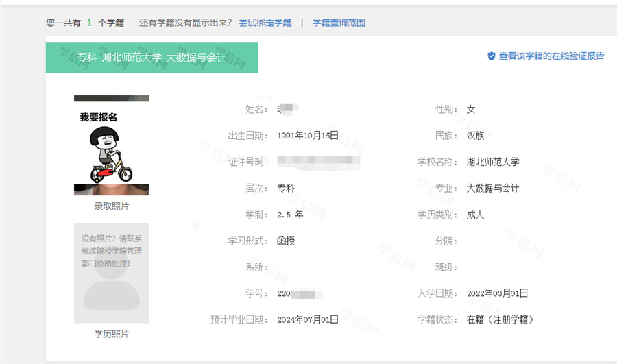Click the 学历照片 placeholder image

(x=112, y=273)
